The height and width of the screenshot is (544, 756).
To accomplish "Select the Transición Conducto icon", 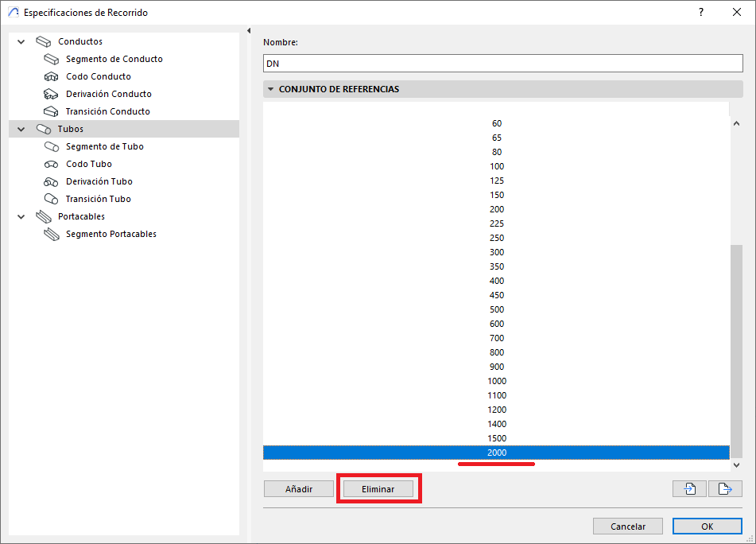I will [52, 112].
